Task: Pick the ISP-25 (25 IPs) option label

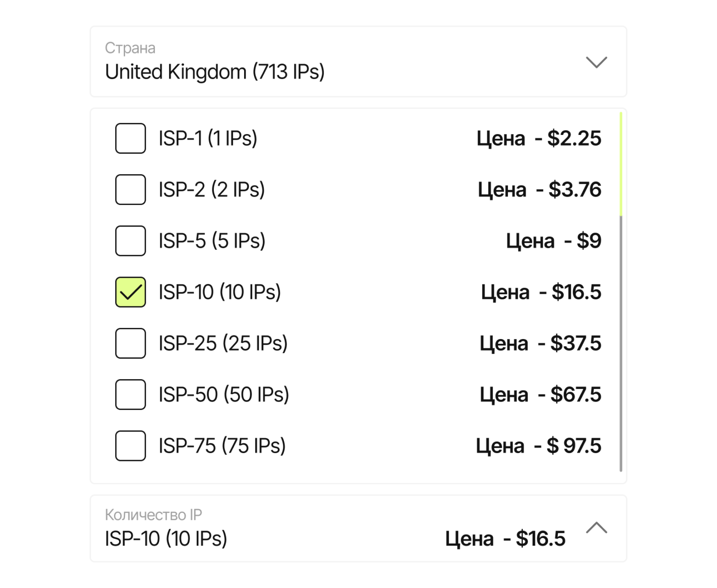Action: [x=223, y=343]
